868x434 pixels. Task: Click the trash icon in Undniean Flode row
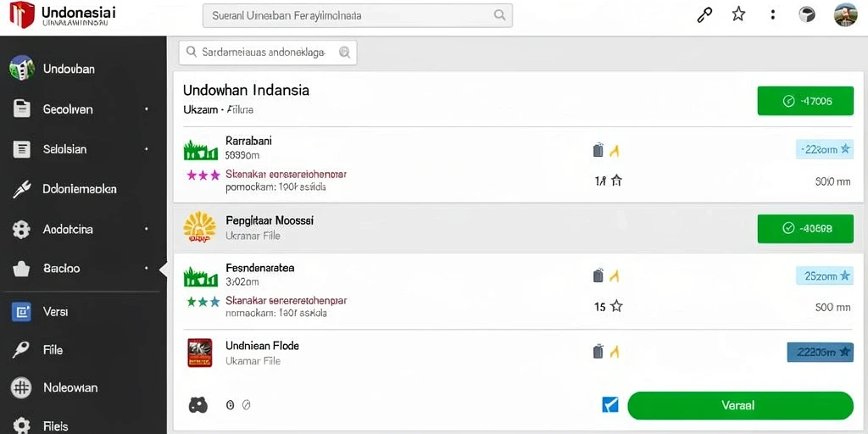click(x=598, y=352)
